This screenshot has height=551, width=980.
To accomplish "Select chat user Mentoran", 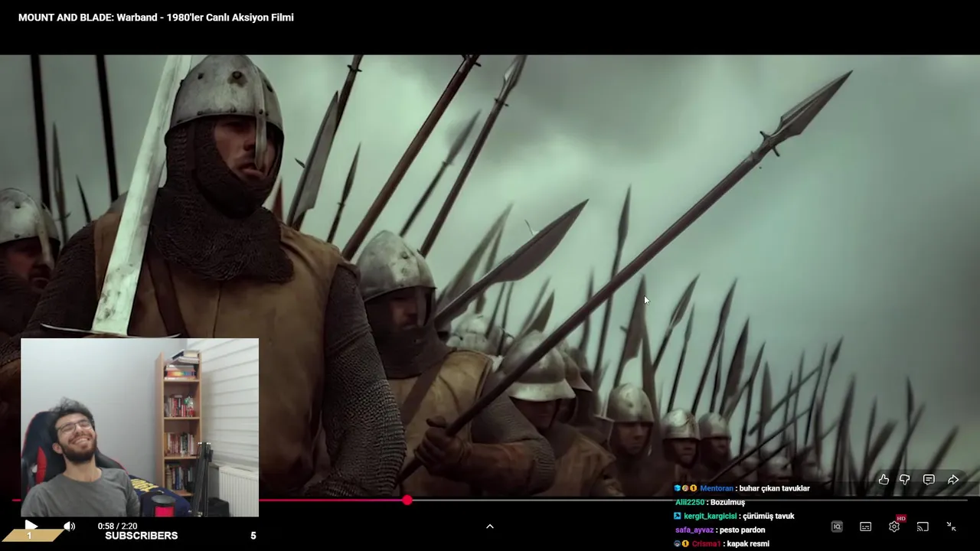I will coord(717,488).
